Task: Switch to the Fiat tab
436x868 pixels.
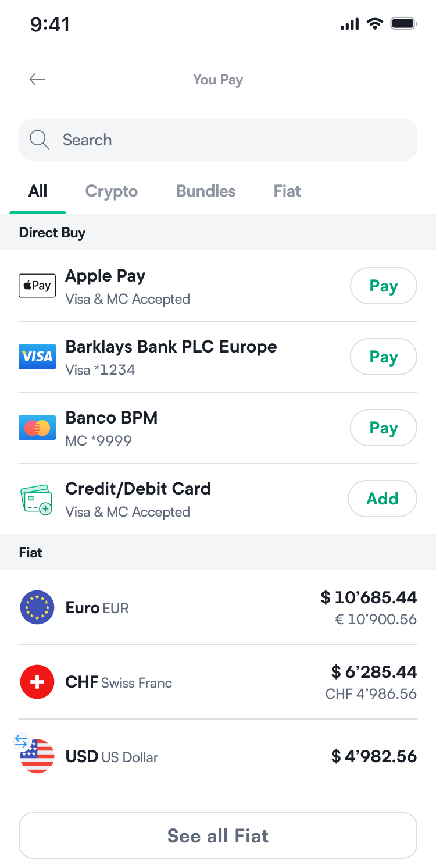Action: coord(287,191)
